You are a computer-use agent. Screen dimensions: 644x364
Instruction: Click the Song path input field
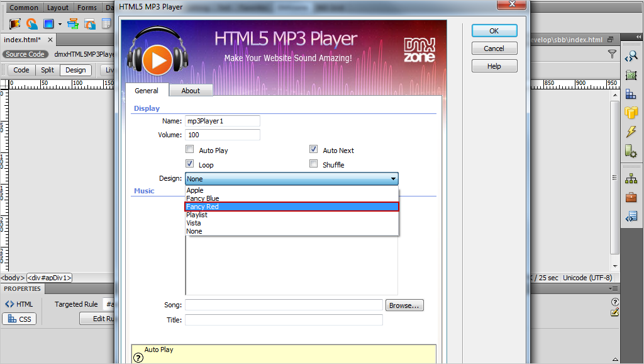coord(284,305)
